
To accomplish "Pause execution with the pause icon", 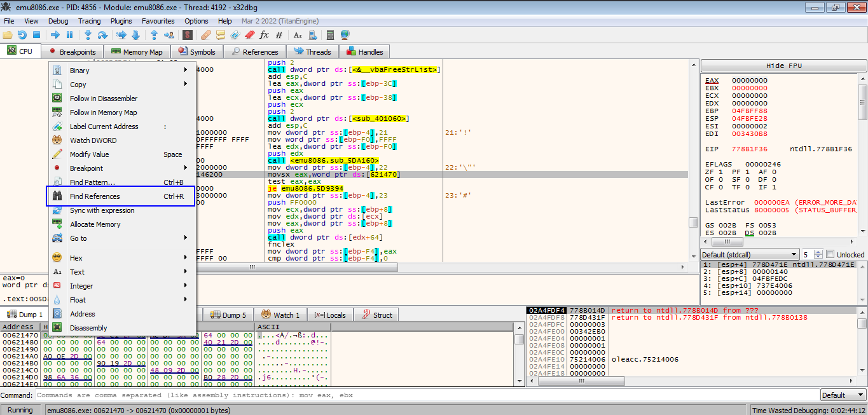I will point(70,35).
